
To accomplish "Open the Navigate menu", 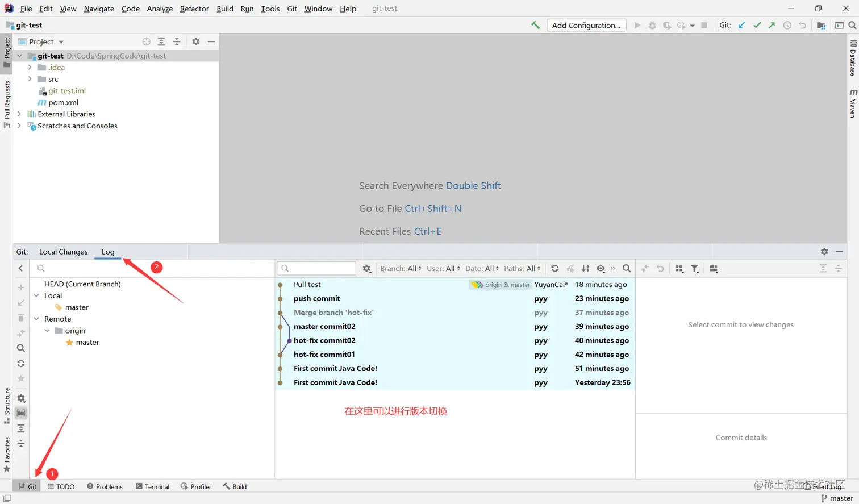I will (99, 9).
